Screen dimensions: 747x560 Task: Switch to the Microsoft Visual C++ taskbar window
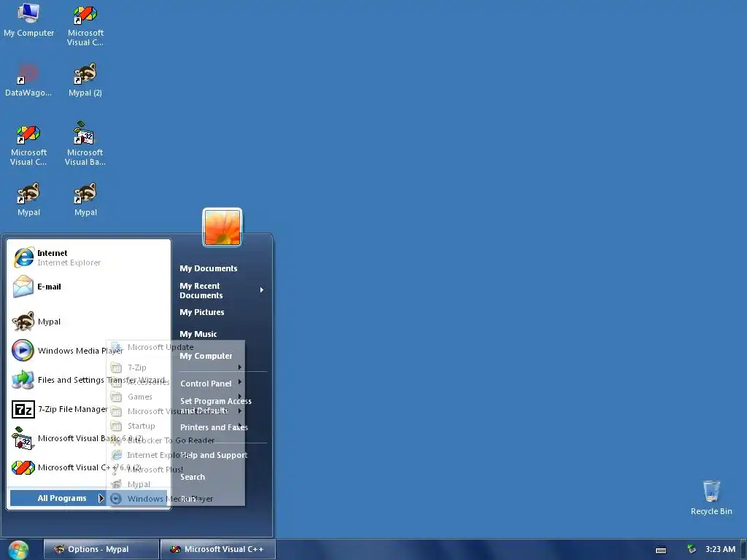(x=217, y=549)
